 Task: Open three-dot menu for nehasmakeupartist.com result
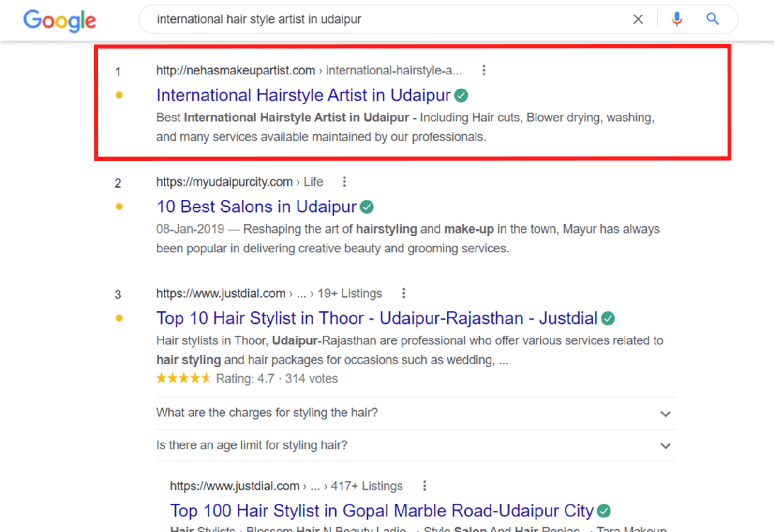tap(483, 71)
